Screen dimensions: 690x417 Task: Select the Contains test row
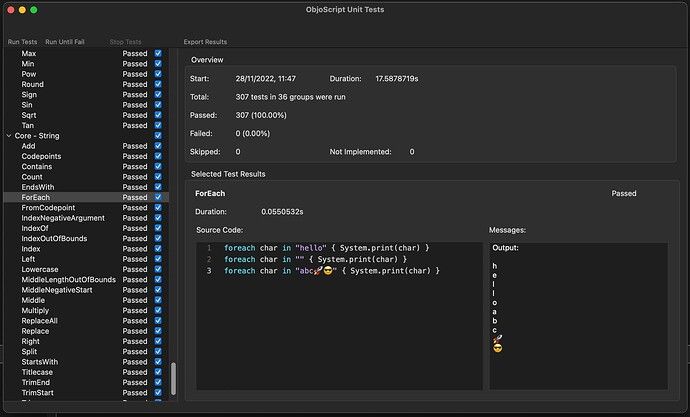tap(86, 166)
